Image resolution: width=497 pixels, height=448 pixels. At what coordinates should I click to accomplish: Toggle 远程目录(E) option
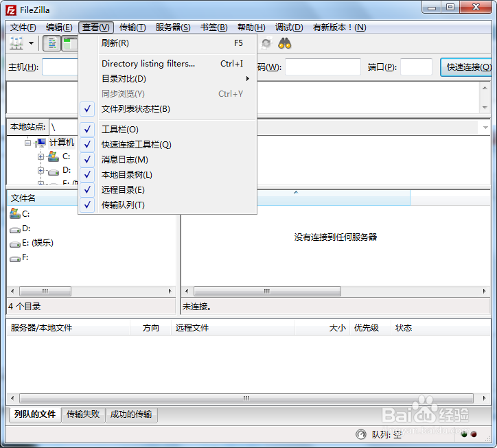tap(167, 190)
